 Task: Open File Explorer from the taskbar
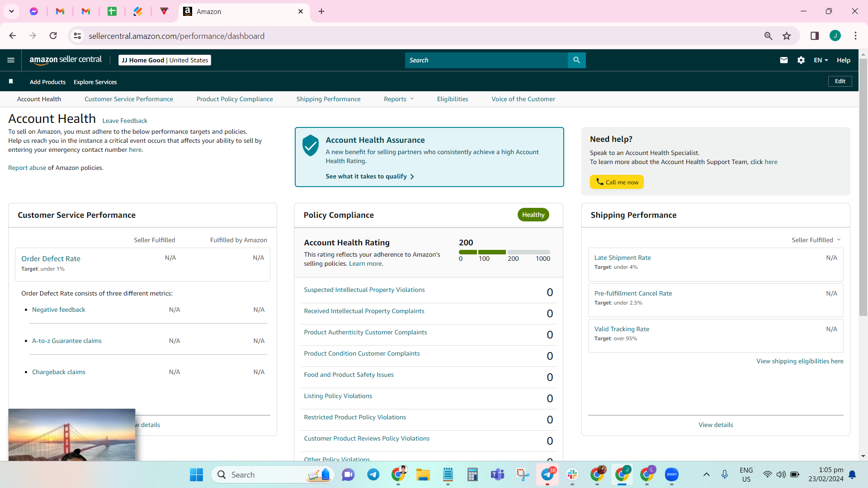pos(423,474)
